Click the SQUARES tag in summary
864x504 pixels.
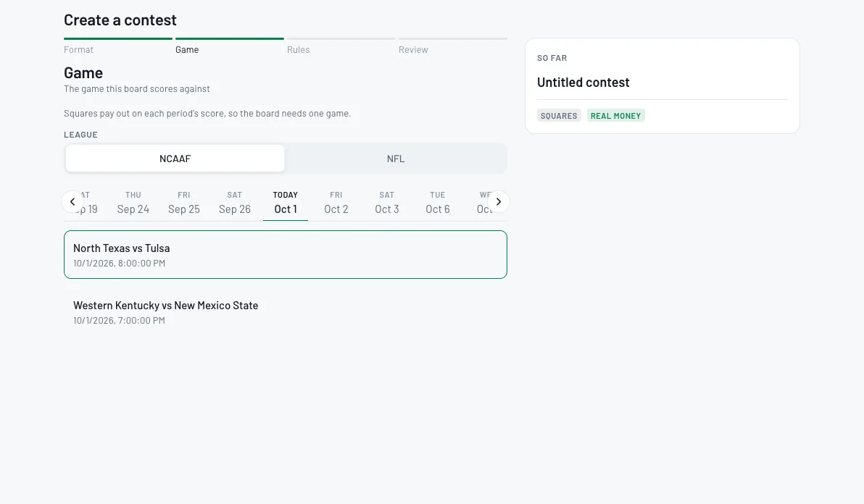[x=559, y=116]
